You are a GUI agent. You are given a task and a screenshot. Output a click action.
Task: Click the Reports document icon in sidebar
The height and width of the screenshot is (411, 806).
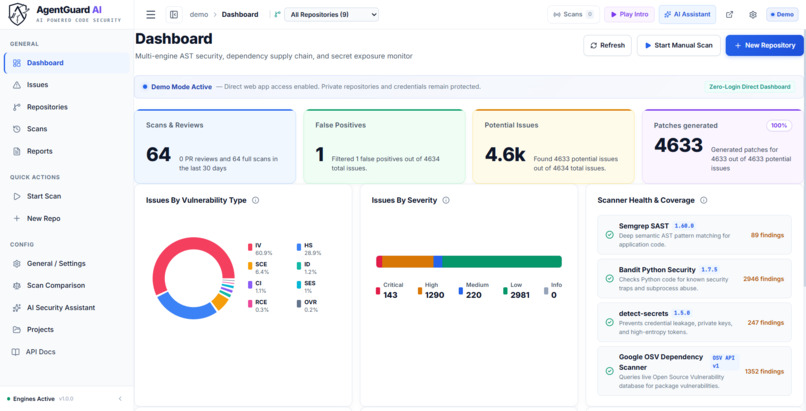(x=16, y=151)
